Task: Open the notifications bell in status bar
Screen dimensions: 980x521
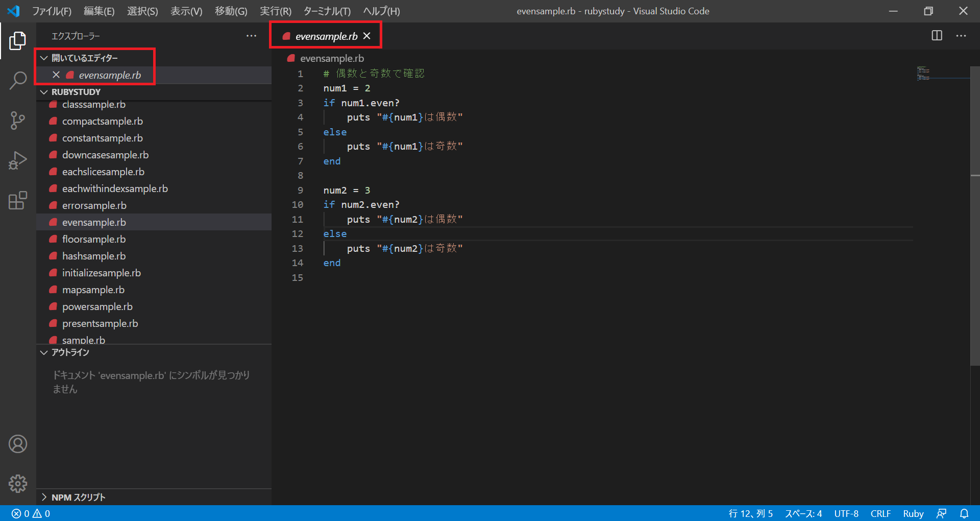Action: [x=964, y=513]
